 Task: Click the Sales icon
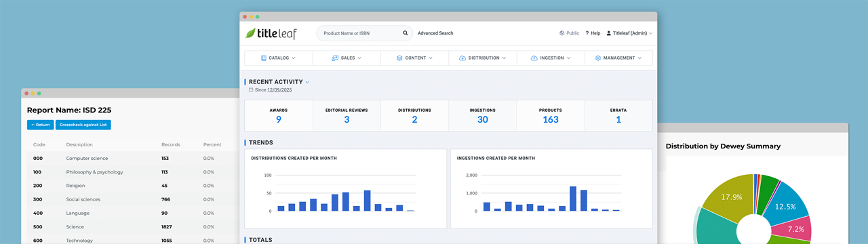pos(335,58)
